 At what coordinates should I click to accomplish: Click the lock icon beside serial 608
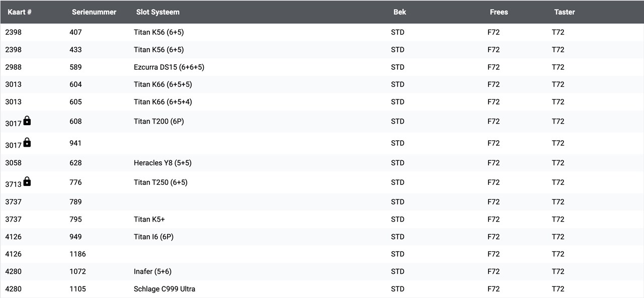point(27,121)
